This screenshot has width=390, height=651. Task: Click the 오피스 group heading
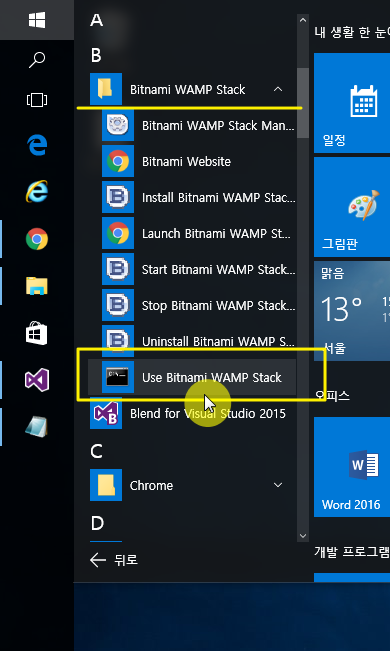(332, 396)
